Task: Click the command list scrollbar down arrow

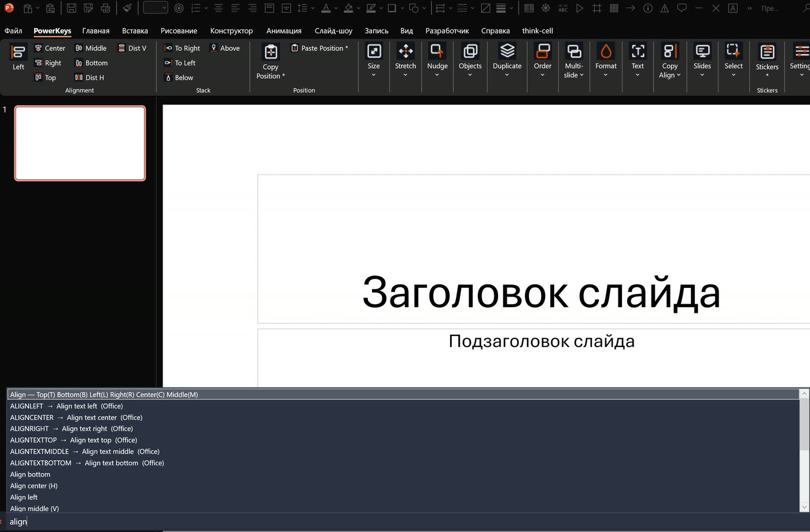Action: (x=804, y=507)
